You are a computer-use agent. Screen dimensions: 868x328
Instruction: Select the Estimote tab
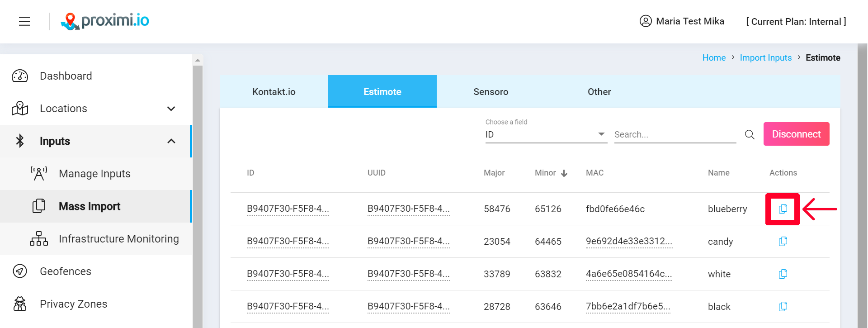(382, 91)
